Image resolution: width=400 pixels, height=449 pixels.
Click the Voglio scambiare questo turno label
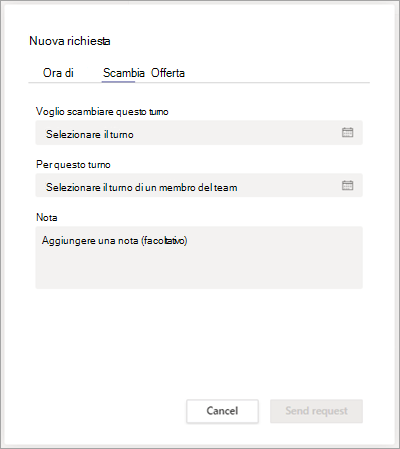[102, 112]
